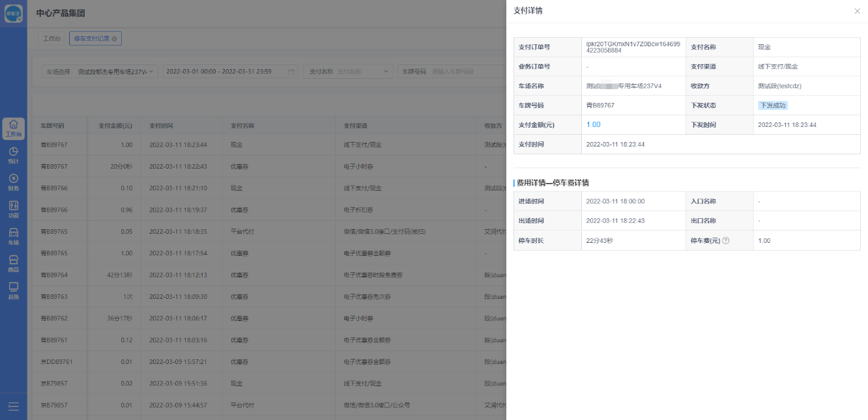Click the table cell 2022-03-11 18:09:30
Screen dimensions: 868x420
pyautogui.click(x=178, y=297)
